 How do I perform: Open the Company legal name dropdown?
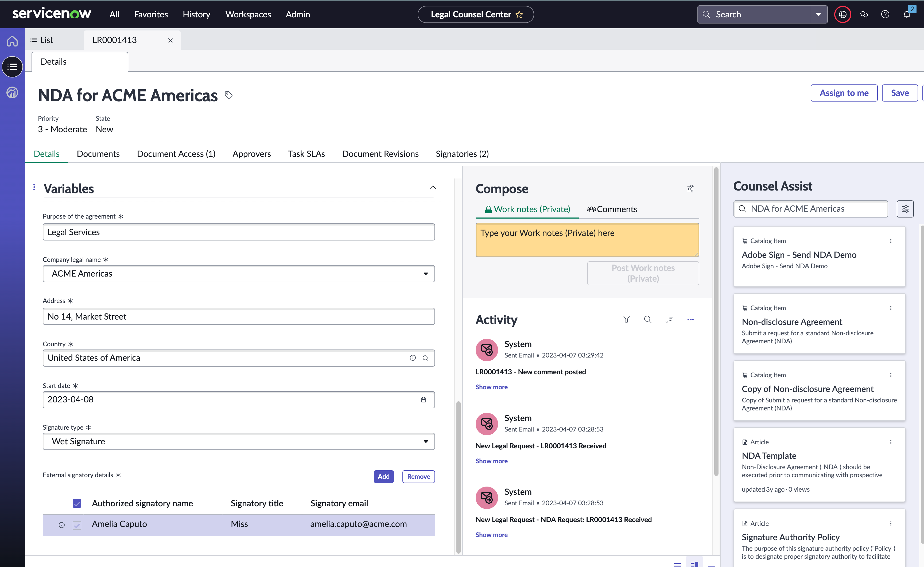(239, 274)
